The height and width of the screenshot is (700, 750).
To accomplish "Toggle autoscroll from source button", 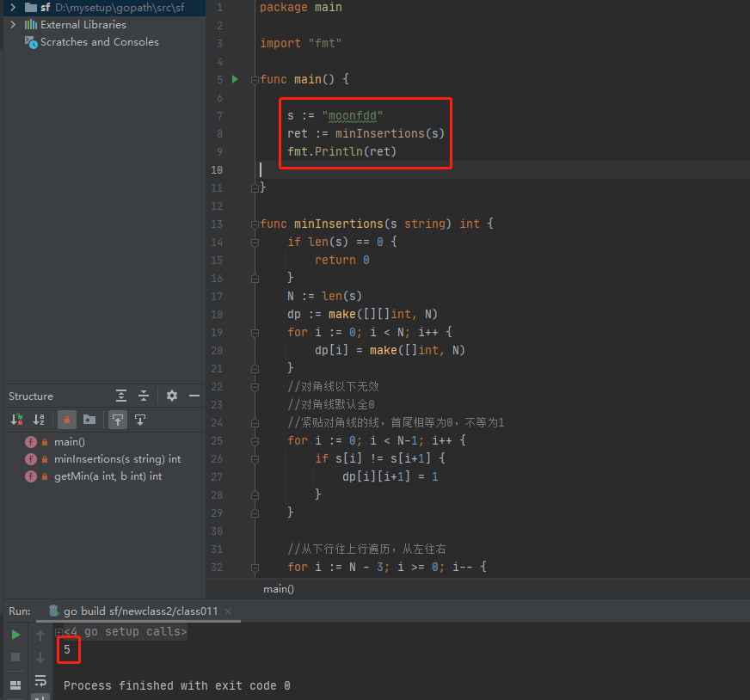I will [140, 420].
